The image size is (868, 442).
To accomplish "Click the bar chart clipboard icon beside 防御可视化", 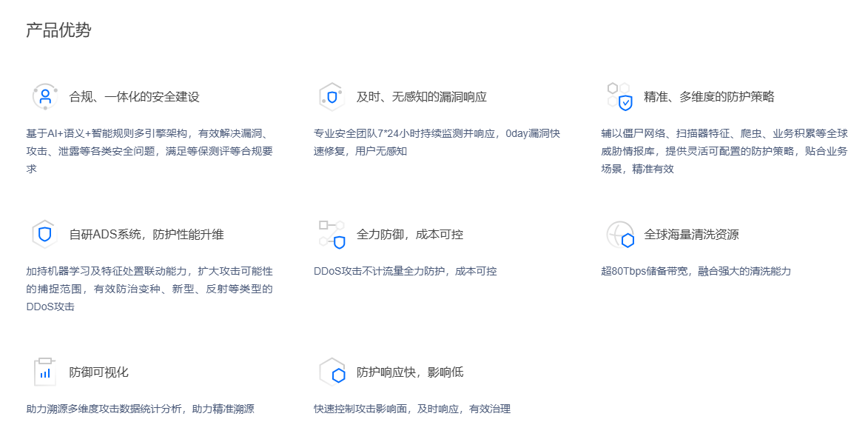I will click(x=45, y=372).
